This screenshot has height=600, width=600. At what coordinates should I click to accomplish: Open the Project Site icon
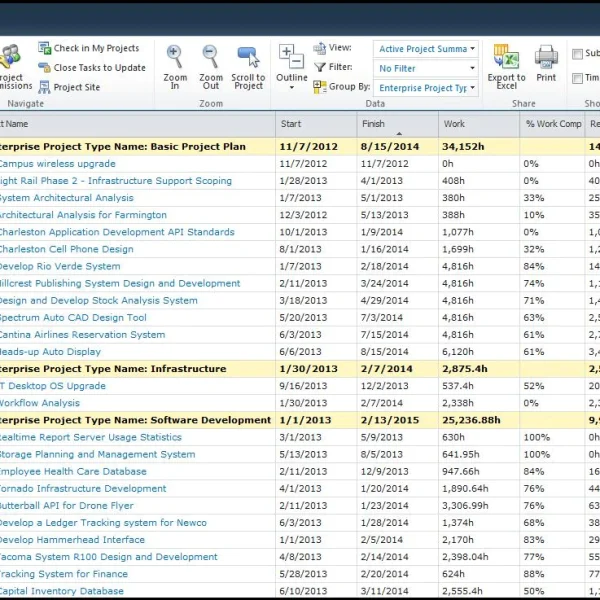click(x=44, y=87)
